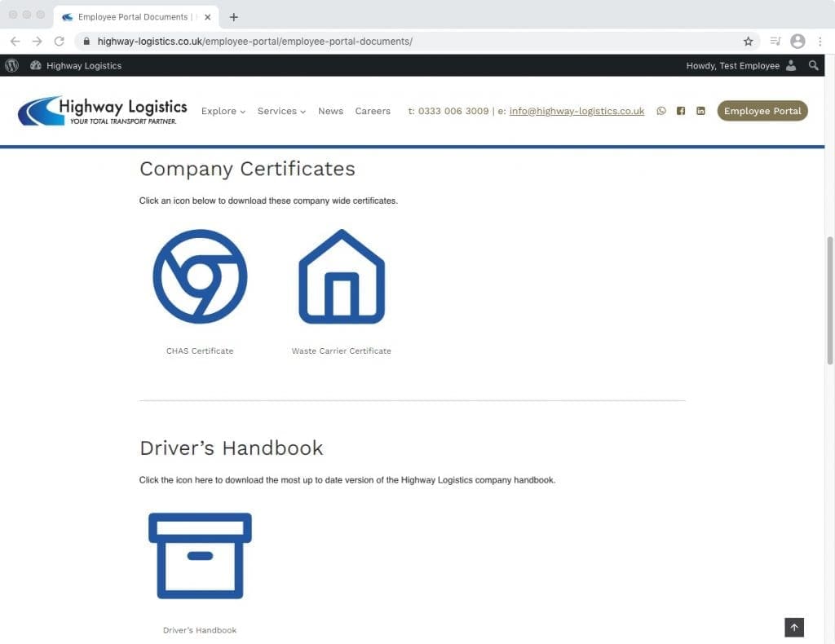This screenshot has width=835, height=644.
Task: Download the CHAS Certificate icon
Action: 200,276
